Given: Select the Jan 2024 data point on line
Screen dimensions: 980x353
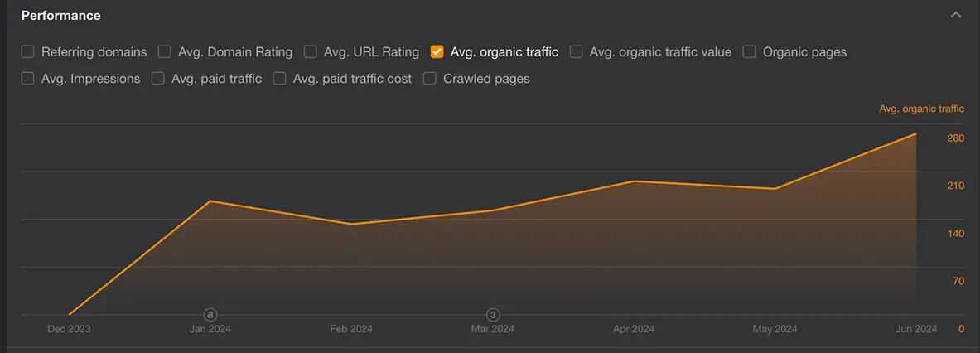Looking at the screenshot, I should tap(210, 201).
